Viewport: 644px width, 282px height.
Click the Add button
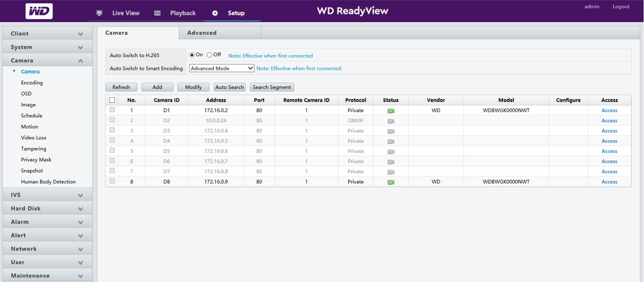pyautogui.click(x=158, y=87)
